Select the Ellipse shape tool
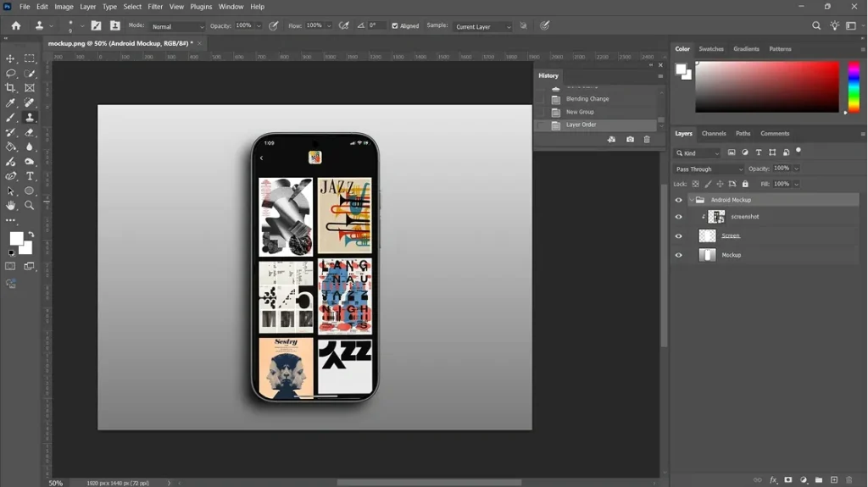Image resolution: width=868 pixels, height=487 pixels. pos(30,191)
